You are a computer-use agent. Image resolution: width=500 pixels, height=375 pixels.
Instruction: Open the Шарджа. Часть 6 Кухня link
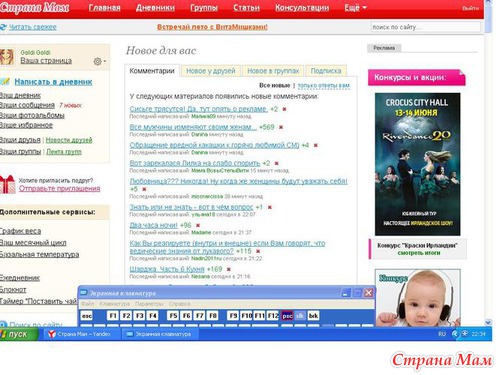(167, 269)
